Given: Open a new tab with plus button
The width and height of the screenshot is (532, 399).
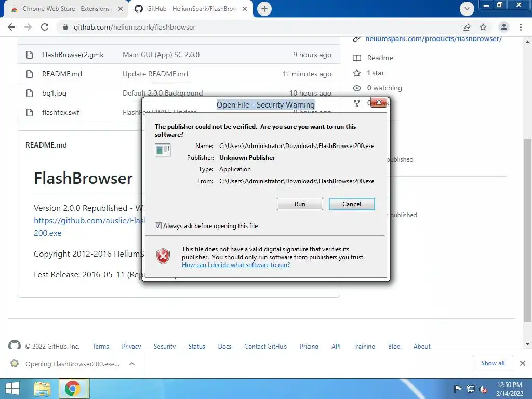Looking at the screenshot, I should (x=264, y=9).
